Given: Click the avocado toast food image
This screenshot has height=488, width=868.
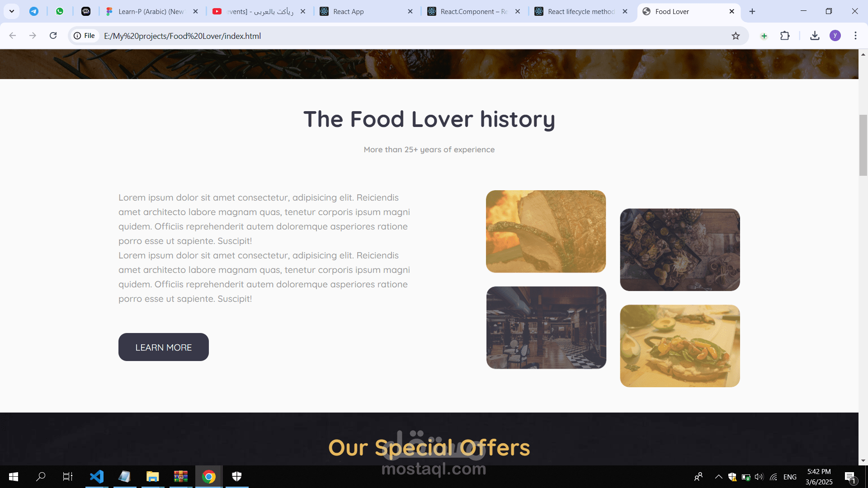Looking at the screenshot, I should [680, 346].
